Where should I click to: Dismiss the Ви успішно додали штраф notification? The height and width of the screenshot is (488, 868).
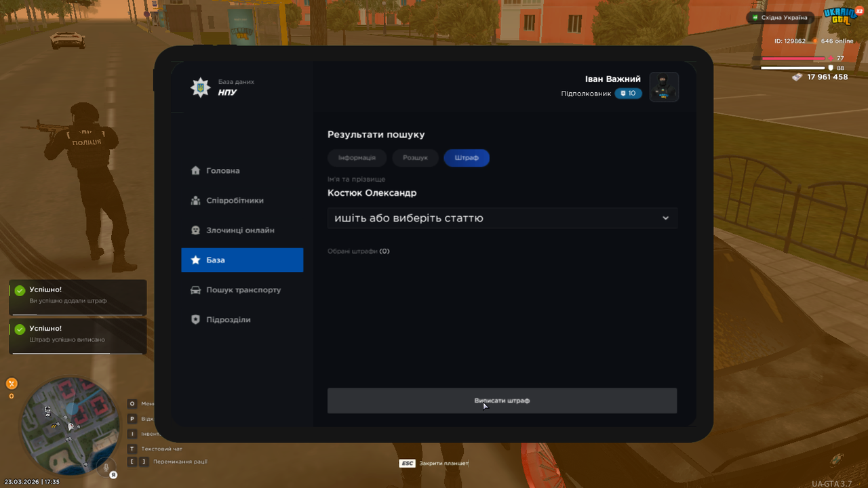tap(78, 298)
